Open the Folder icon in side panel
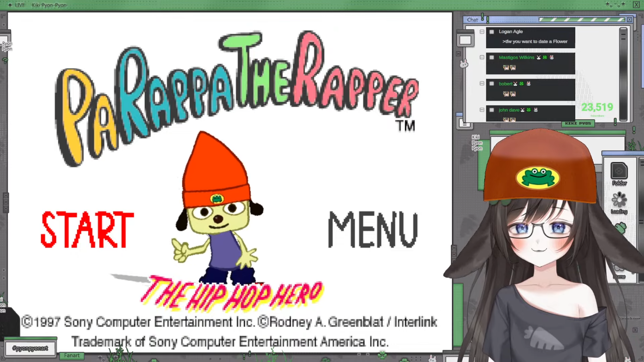This screenshot has width=644, height=362. 619,174
